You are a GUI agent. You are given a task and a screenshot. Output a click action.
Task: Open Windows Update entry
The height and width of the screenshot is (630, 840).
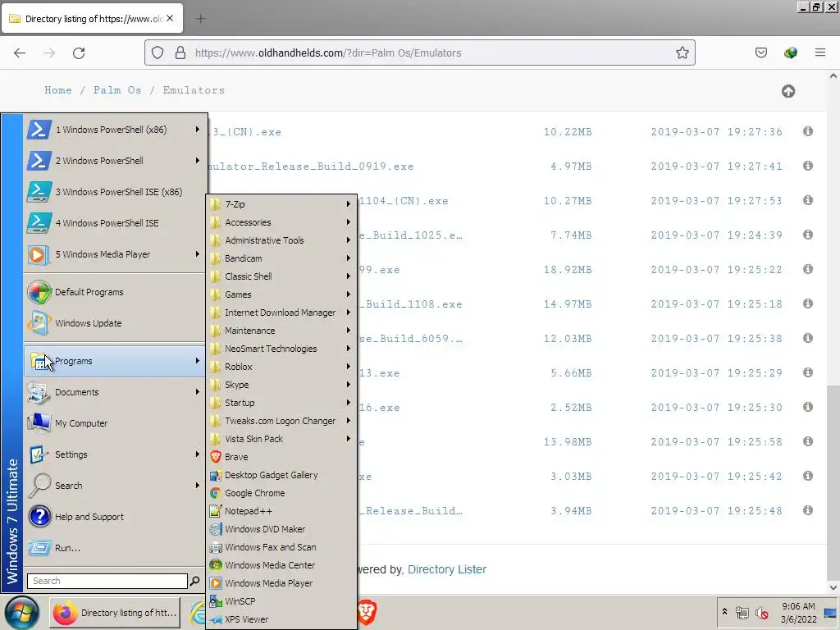coord(115,323)
